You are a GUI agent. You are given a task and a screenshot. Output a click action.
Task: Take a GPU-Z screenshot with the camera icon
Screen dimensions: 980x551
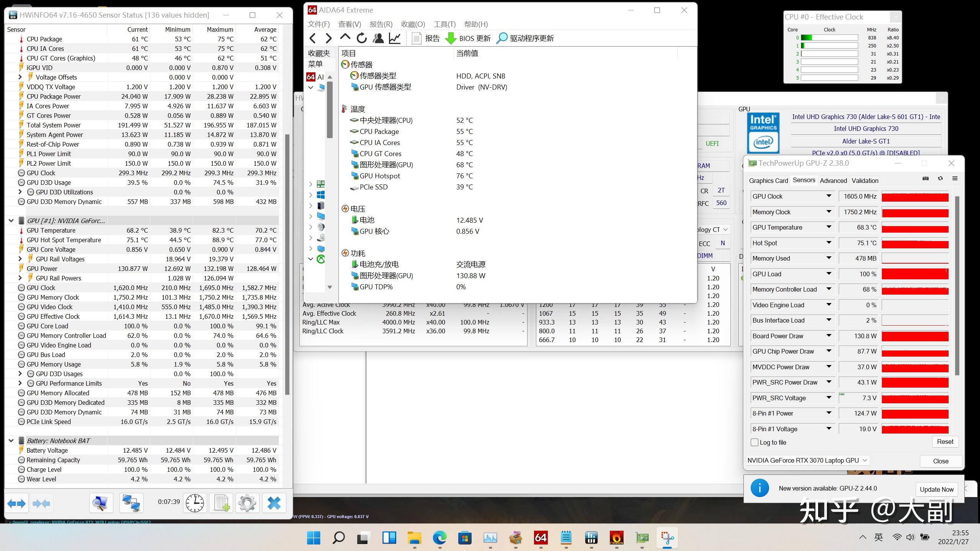coord(926,178)
